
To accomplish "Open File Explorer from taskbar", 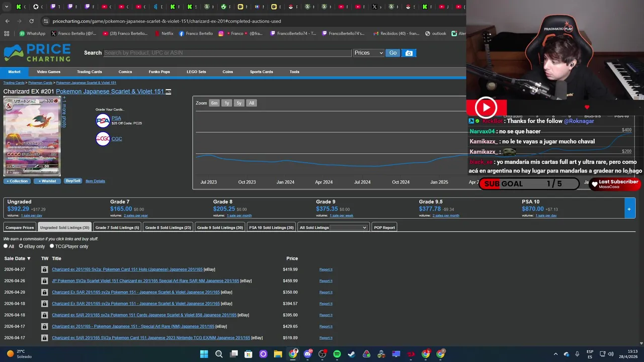I will click(x=278, y=354).
